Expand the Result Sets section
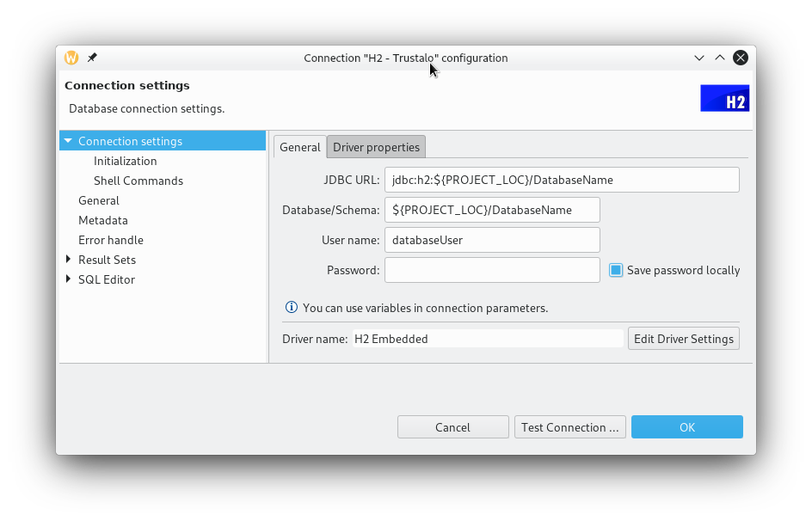 tap(68, 260)
